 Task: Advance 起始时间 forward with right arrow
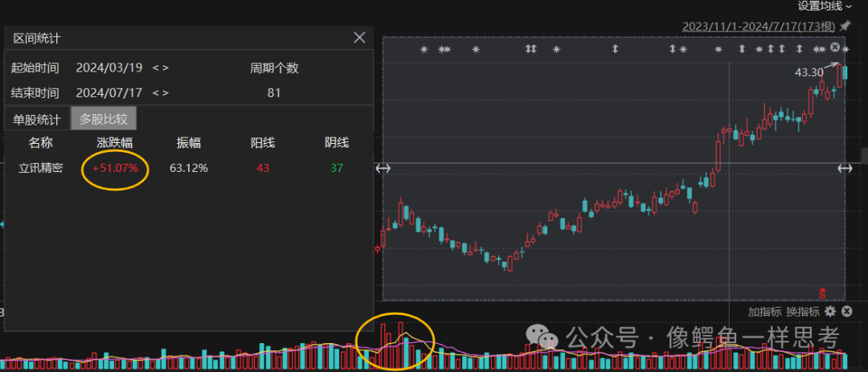pyautogui.click(x=165, y=68)
